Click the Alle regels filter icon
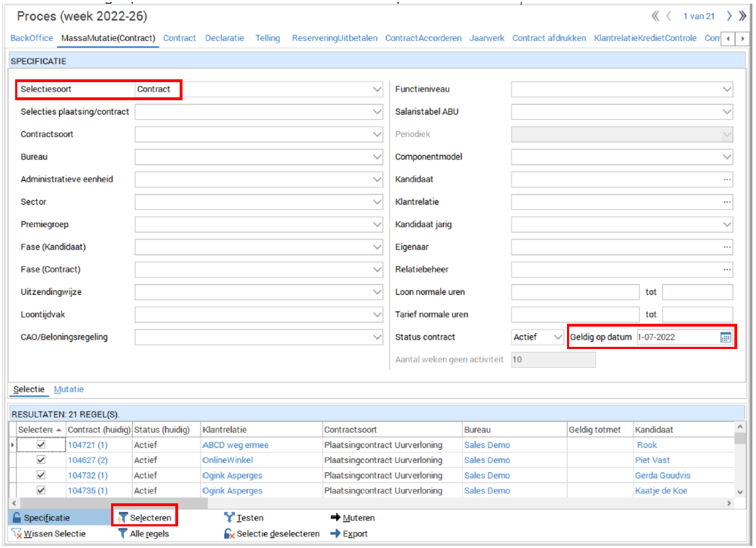This screenshot has width=756, height=548. click(123, 534)
